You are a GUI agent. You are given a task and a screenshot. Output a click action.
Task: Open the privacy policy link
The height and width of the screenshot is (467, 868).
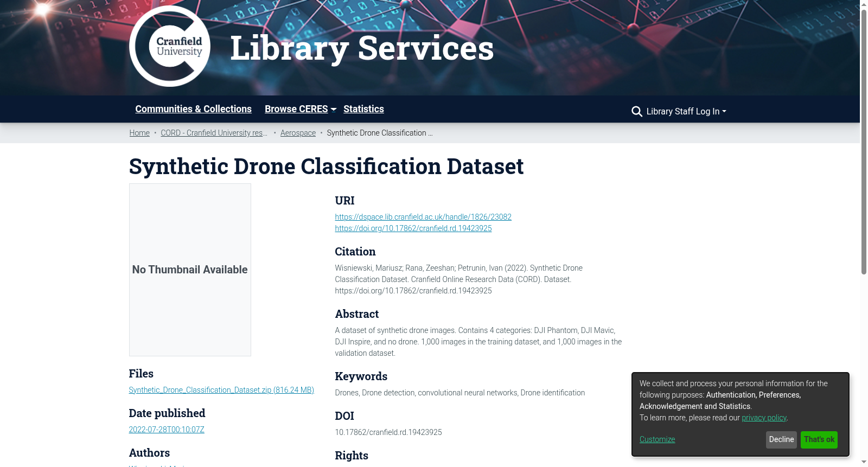764,418
